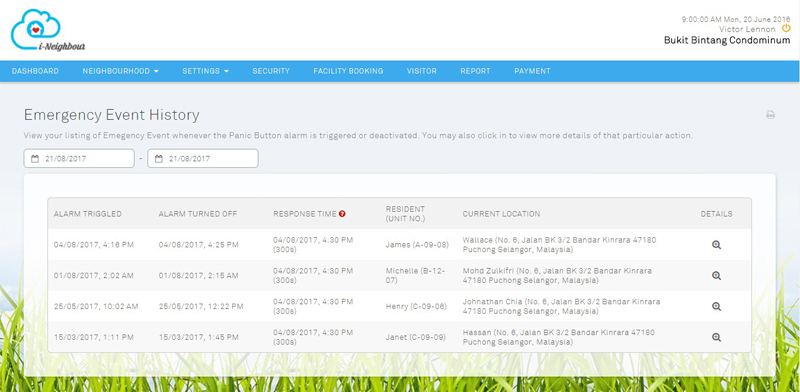
Task: Select the end date 21/08/2017 field
Action: 203,158
